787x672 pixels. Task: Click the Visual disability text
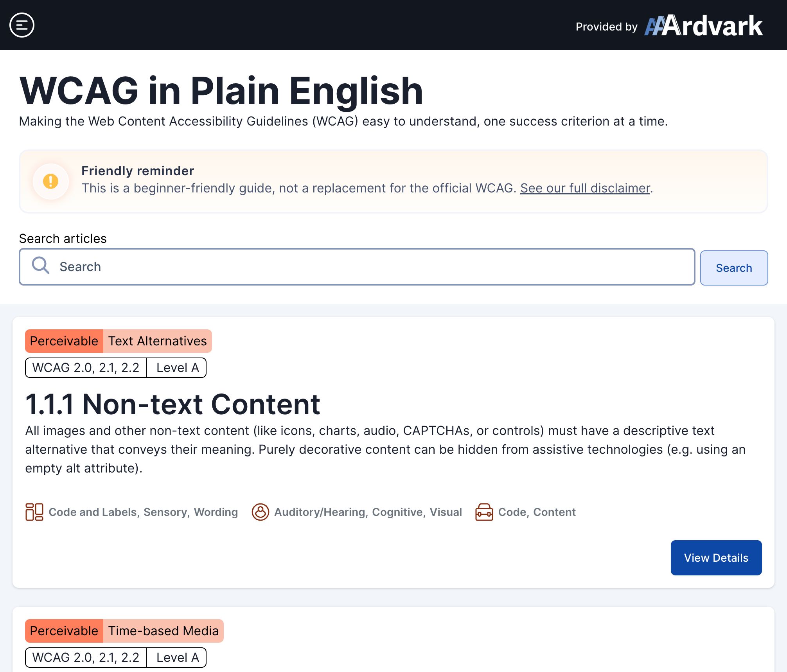(x=446, y=512)
